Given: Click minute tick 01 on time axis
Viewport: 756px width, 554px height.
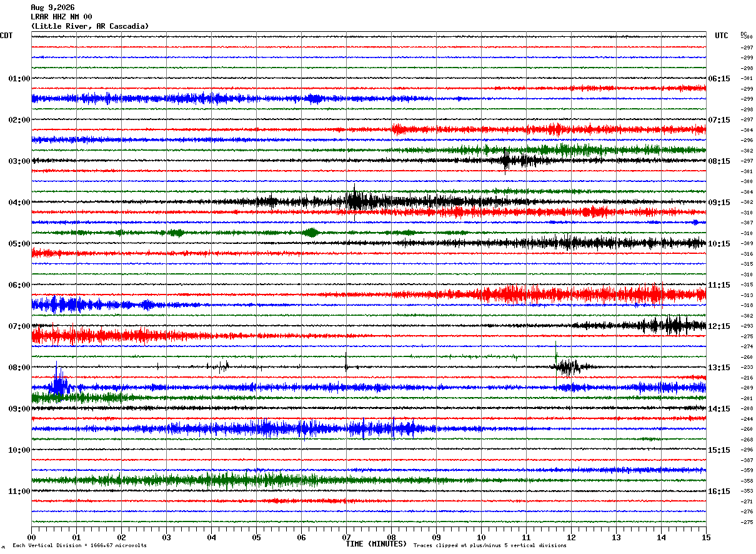Looking at the screenshot, I should 76,537.
